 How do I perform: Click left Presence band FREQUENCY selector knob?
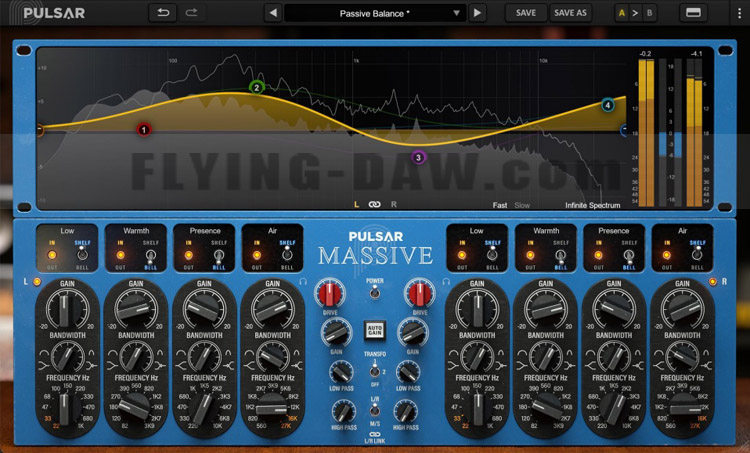tap(204, 408)
